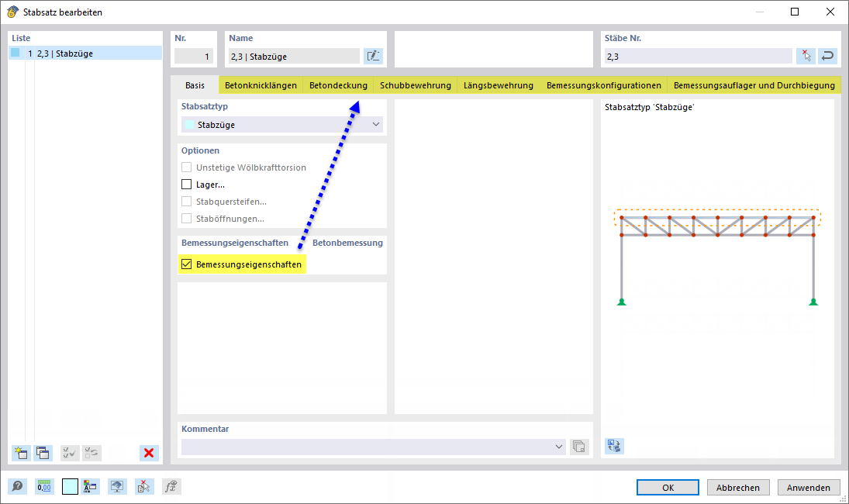Viewport: 849px width, 504px height.
Task: Open Bemessungsauflager und Durchbiegung tab
Action: pos(754,85)
